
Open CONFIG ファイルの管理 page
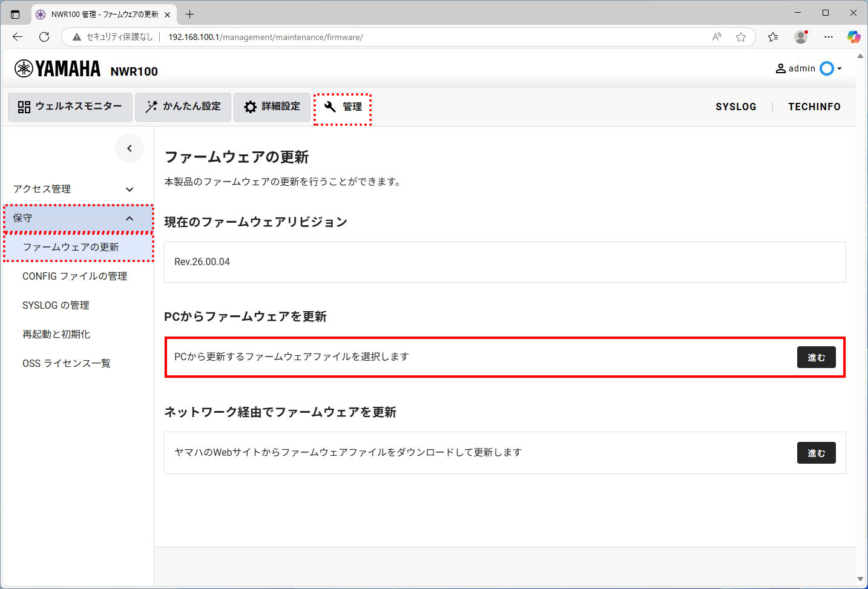point(74,276)
